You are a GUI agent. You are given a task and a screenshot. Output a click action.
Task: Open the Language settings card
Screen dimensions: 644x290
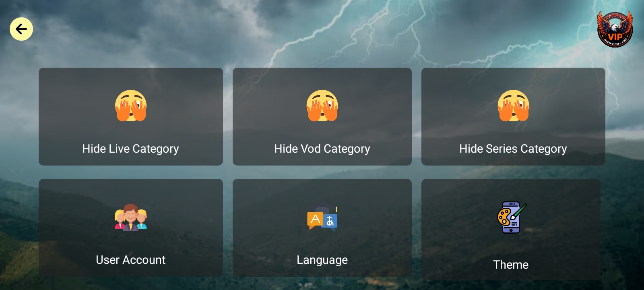point(322,228)
